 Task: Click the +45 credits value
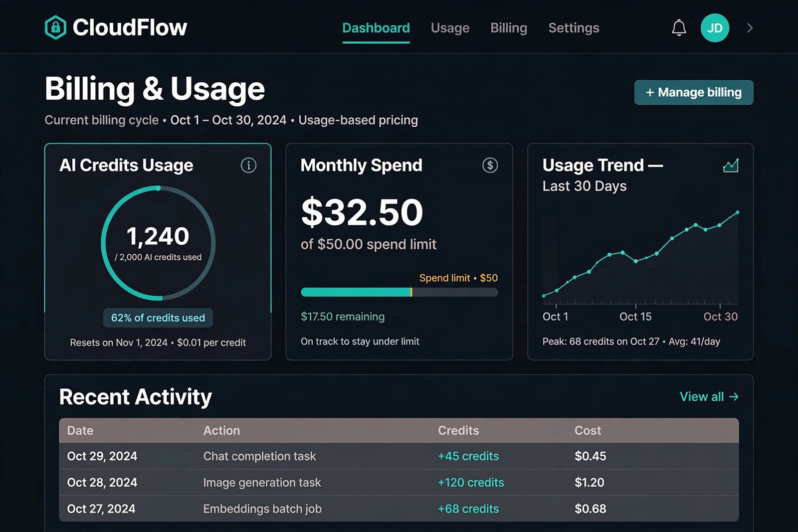coord(468,456)
